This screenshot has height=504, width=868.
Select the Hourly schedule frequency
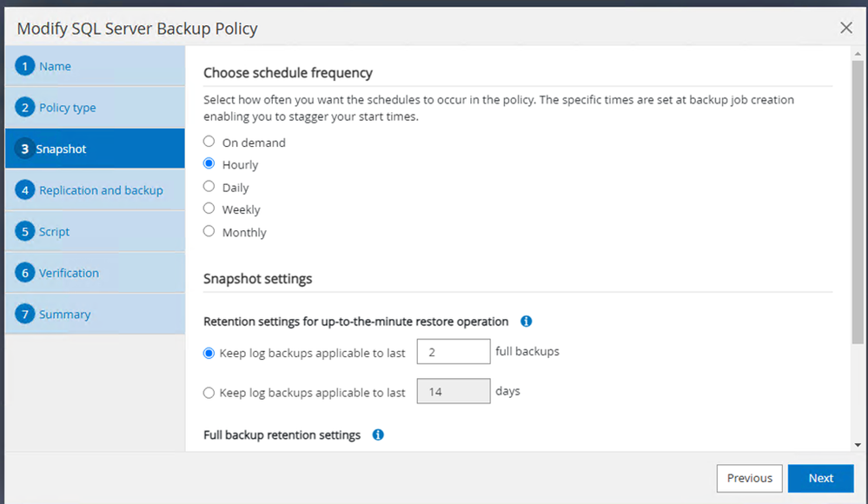(x=209, y=164)
